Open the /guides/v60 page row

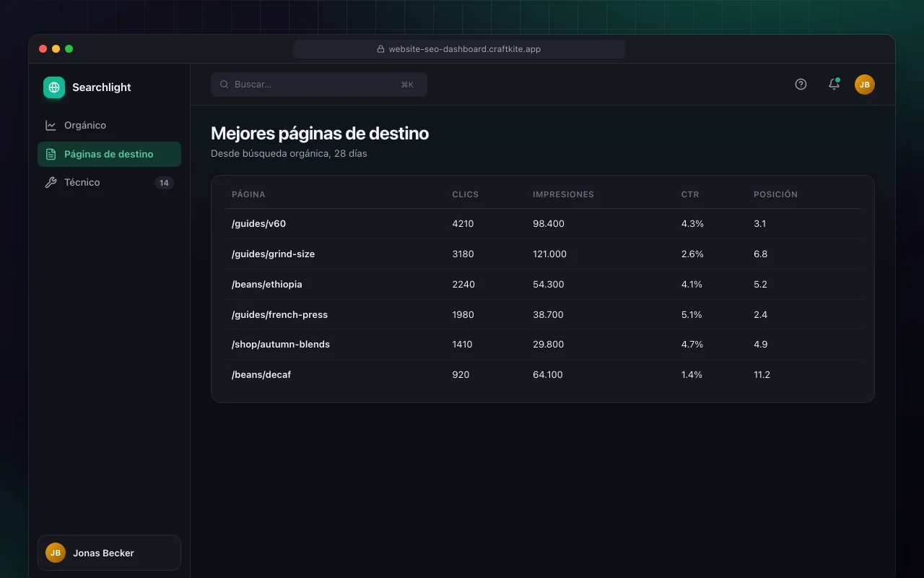[543, 224]
